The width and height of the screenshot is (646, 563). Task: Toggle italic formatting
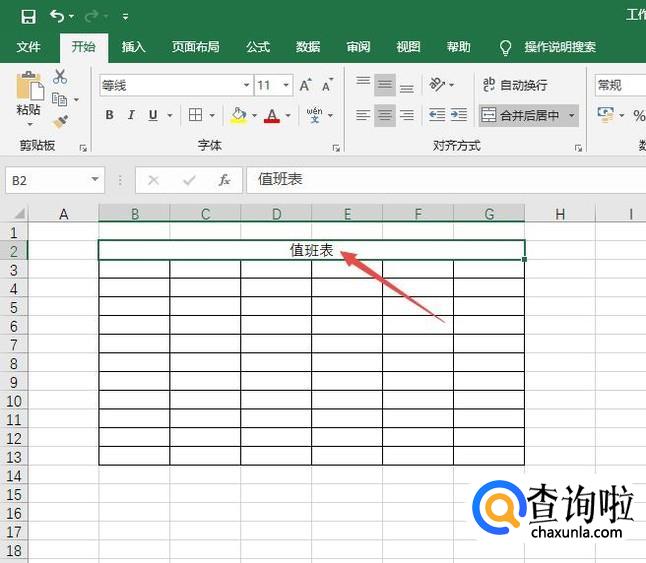tap(131, 115)
